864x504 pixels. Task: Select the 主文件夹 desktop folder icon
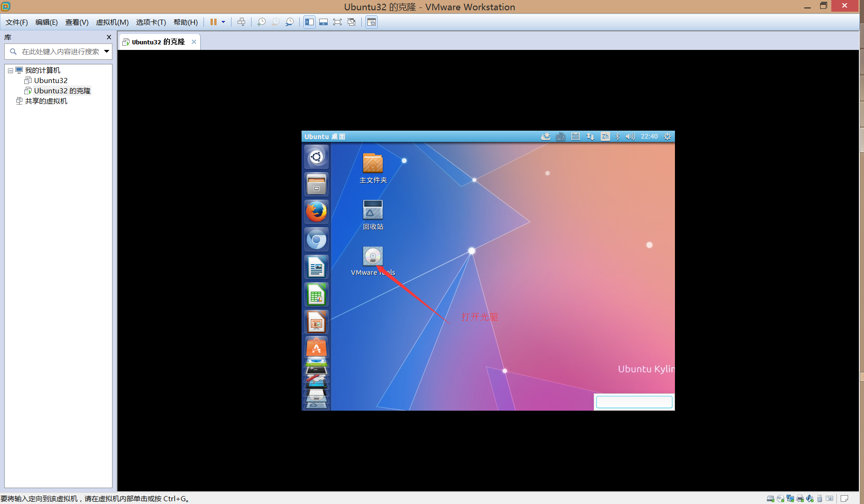pos(373,168)
